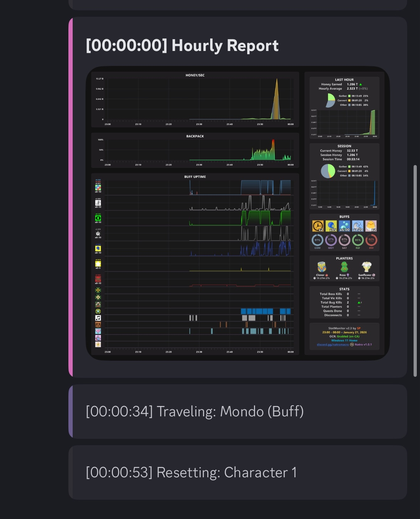Screen dimensions: 420x519
Task: Click the brown bear face buff icon
Action: coord(98,325)
